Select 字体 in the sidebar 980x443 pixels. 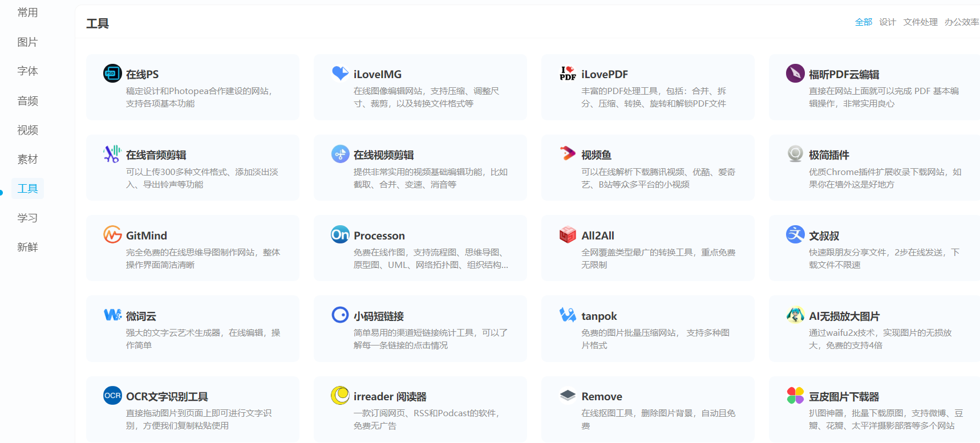[x=27, y=71]
